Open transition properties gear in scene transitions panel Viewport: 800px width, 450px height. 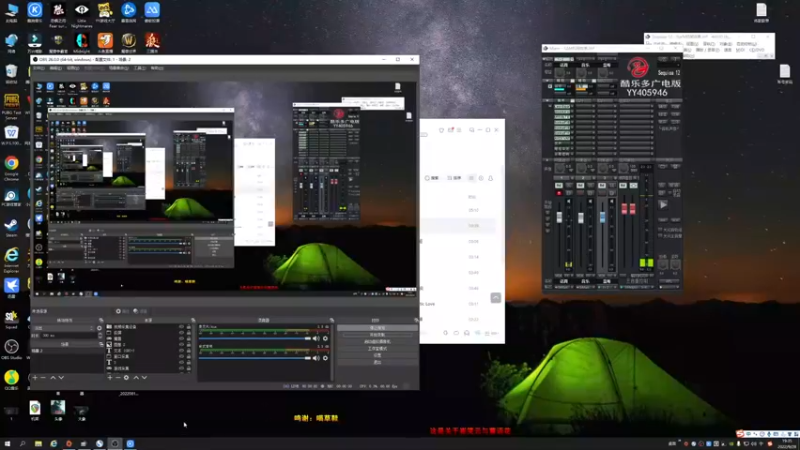coord(99,328)
